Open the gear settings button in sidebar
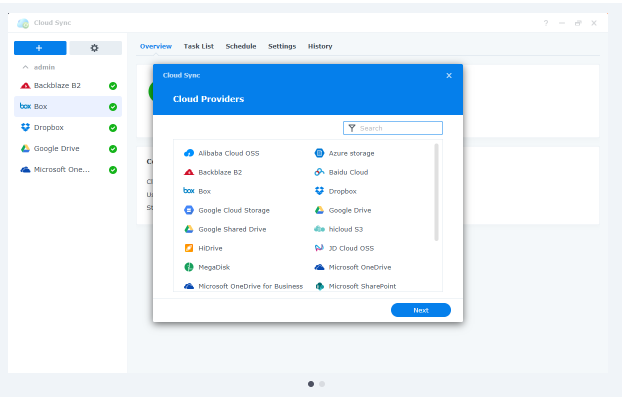The height and width of the screenshot is (405, 622). pos(95,48)
